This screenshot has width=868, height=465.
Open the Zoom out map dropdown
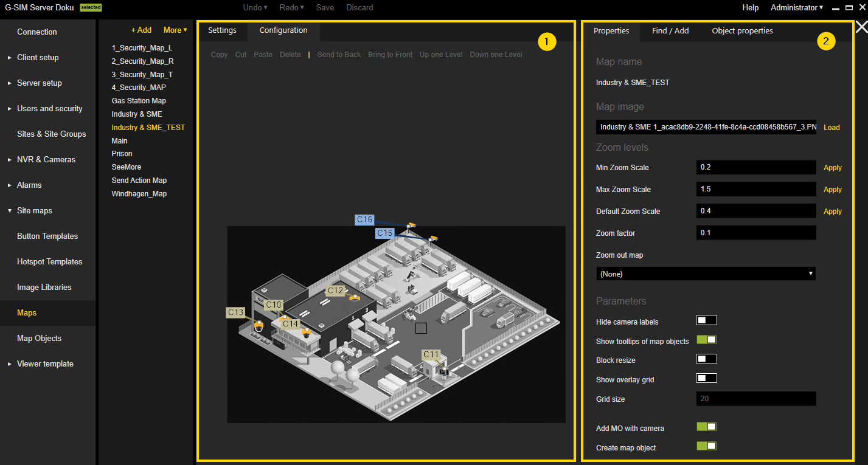706,274
